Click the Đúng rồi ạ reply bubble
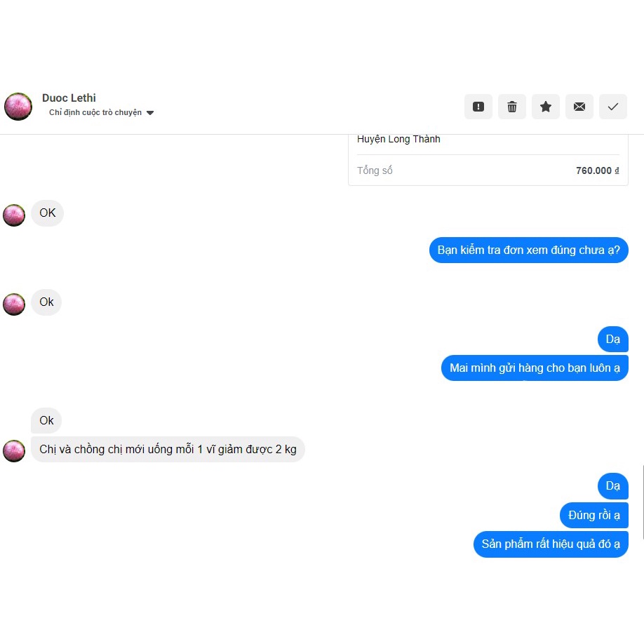This screenshot has height=644, width=644. coord(594,515)
